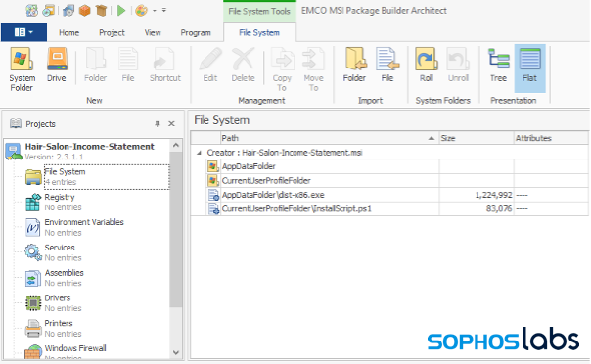This screenshot has height=364, width=591.
Task: Click the Projects panel scrollbar thumb
Action: pos(176,229)
